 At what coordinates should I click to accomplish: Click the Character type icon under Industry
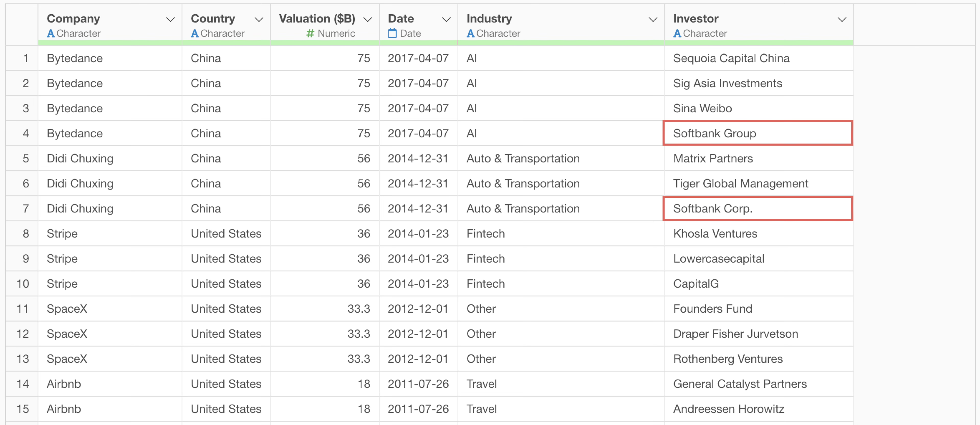pos(470,33)
